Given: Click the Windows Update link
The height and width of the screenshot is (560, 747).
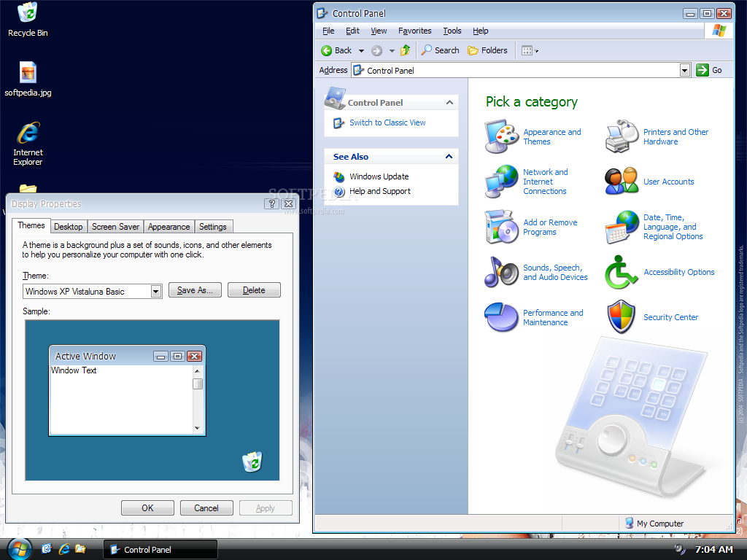Looking at the screenshot, I should [x=379, y=176].
